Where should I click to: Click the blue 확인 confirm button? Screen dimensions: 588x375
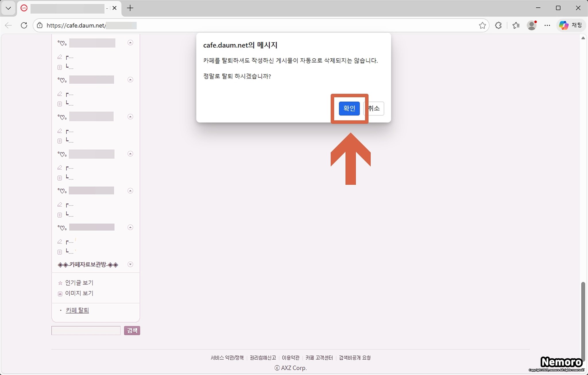pyautogui.click(x=349, y=108)
